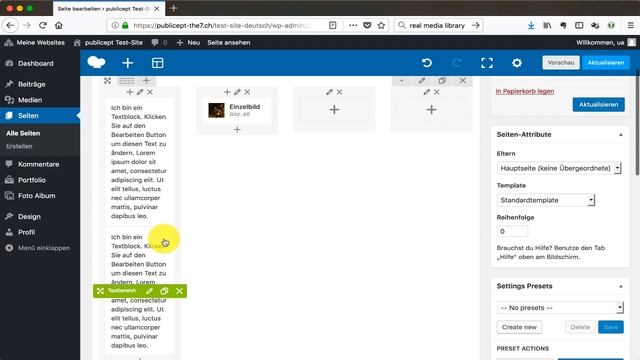Select Erstellen submenu under Seiten
Viewport: 640px width, 360px height.
point(19,146)
